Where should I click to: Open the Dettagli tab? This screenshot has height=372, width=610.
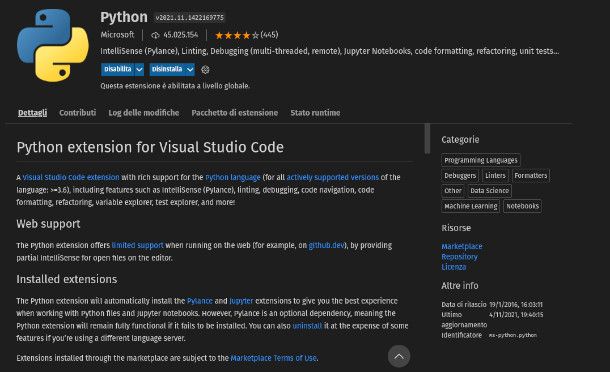[33, 113]
